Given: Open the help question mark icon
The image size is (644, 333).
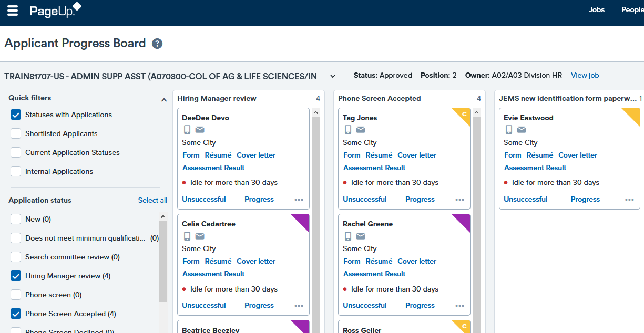Looking at the screenshot, I should [x=157, y=44].
